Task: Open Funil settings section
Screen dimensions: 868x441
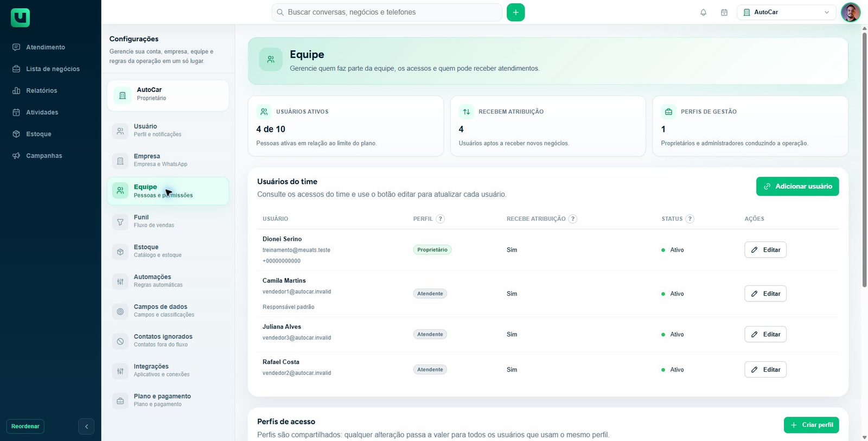Action: 168,221
